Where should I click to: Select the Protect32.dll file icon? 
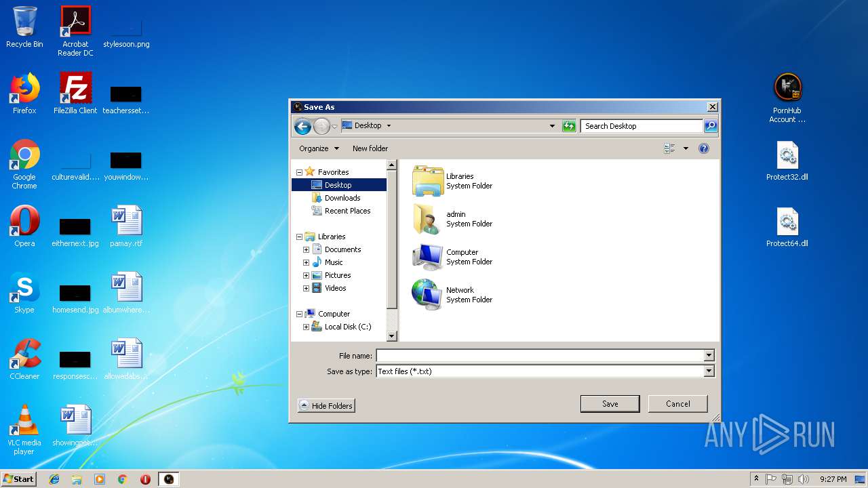tap(787, 161)
